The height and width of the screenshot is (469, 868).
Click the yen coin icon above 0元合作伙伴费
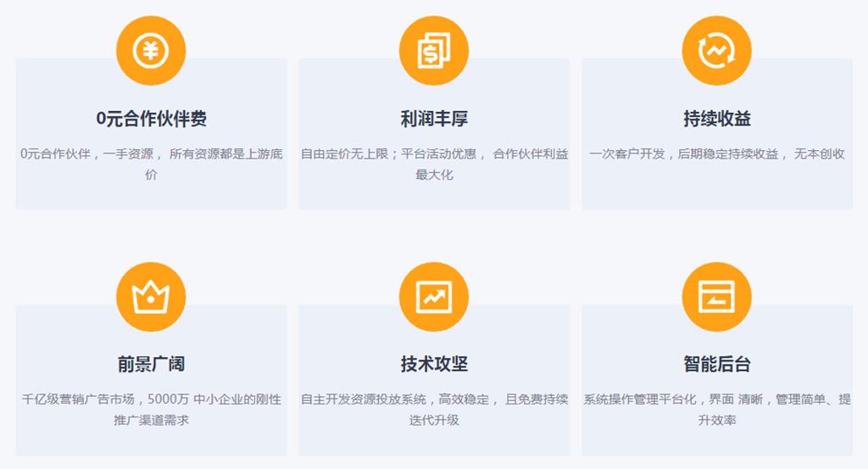pos(151,51)
